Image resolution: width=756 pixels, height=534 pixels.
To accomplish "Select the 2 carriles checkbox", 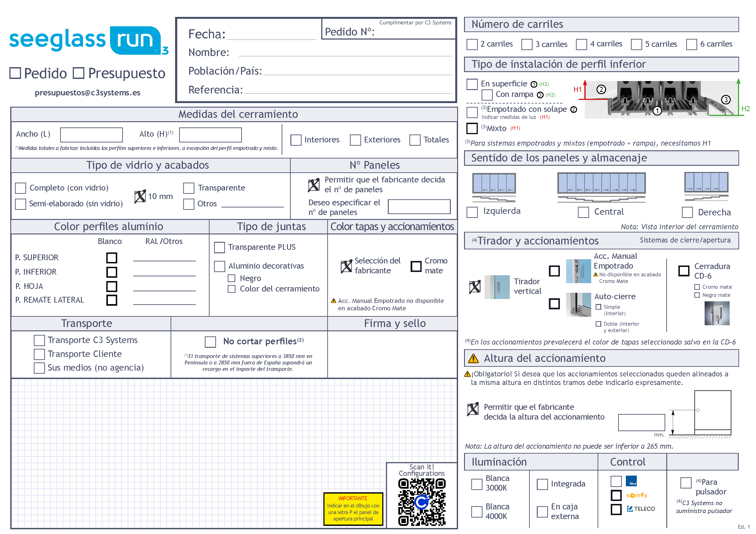I will click(472, 44).
